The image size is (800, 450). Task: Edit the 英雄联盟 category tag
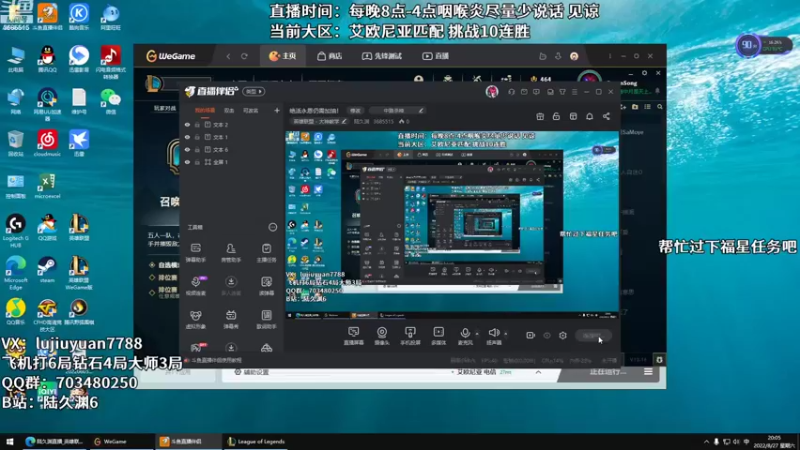319,121
